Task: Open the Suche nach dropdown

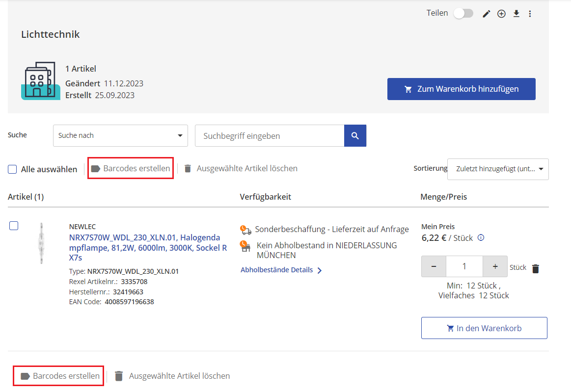Action: [120, 136]
